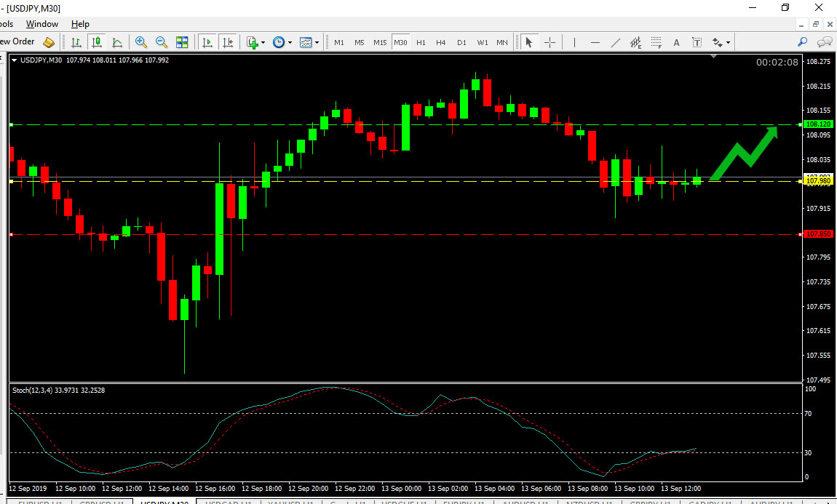Expand the indicators list dropdown arrow
837x504 pixels.
tap(263, 43)
